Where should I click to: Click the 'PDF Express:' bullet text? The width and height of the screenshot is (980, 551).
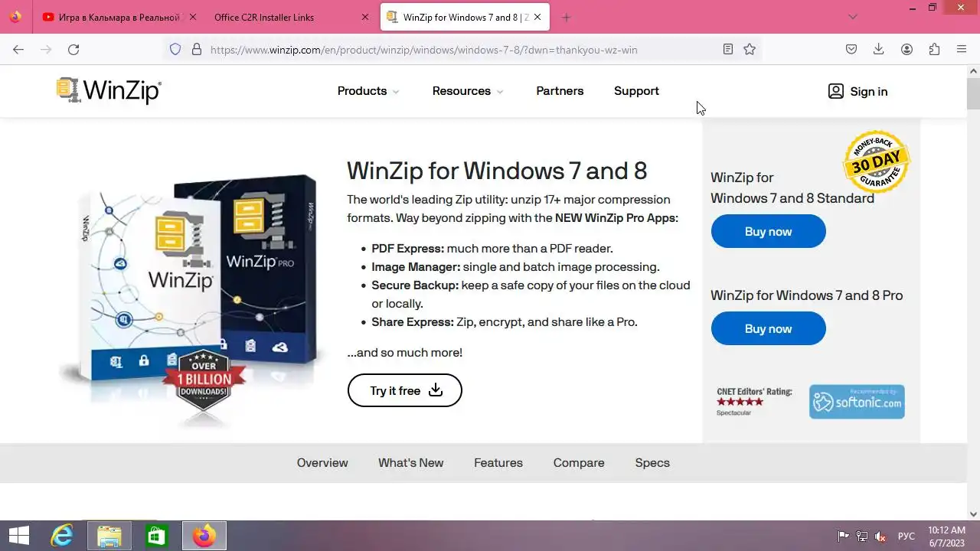click(408, 249)
